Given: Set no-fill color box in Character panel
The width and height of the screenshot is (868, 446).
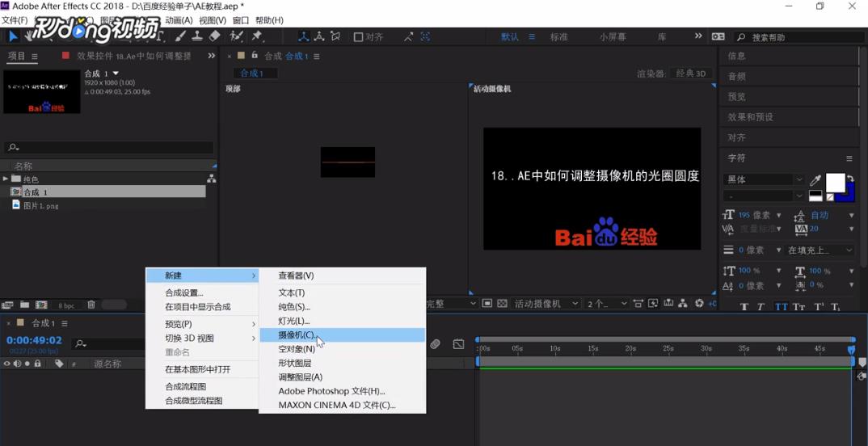Looking at the screenshot, I should [830, 197].
